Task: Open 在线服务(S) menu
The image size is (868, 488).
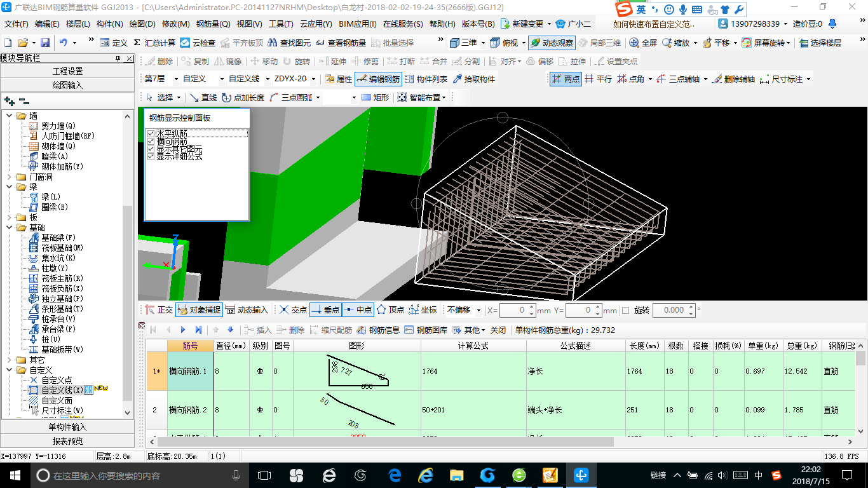Action: point(403,24)
